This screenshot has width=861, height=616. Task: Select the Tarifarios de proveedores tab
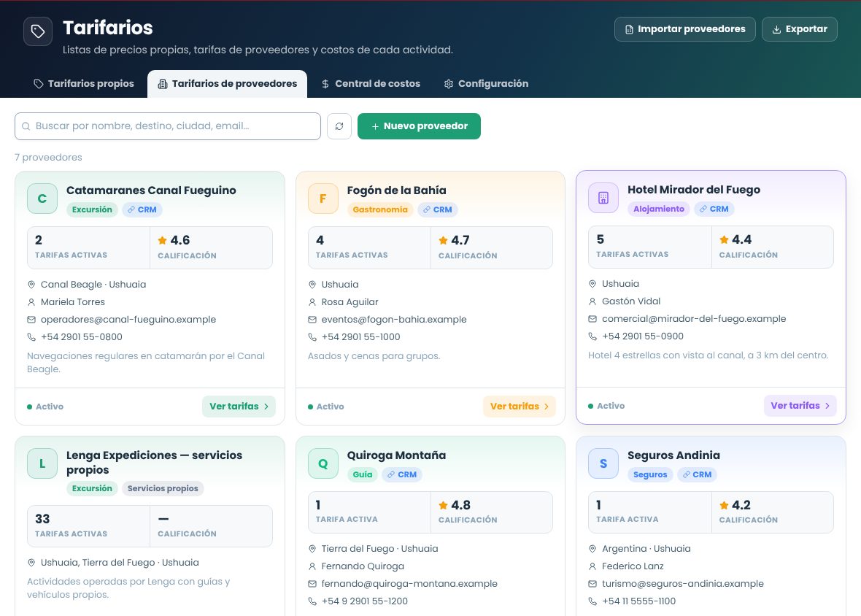coord(228,84)
